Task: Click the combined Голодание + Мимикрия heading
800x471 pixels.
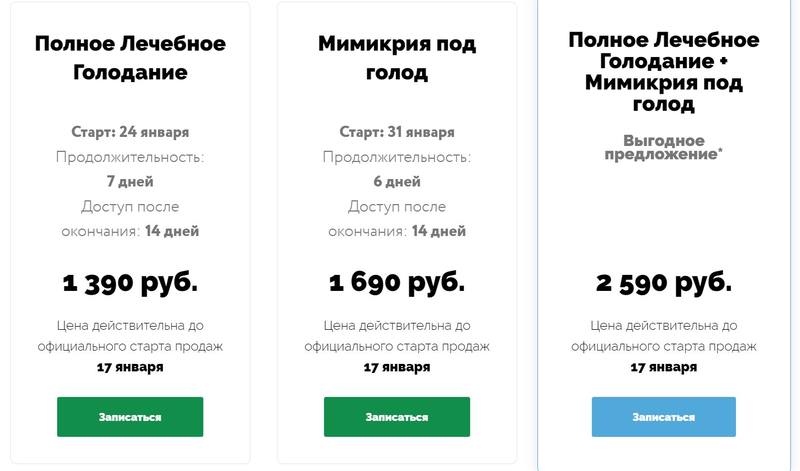Action: pyautogui.click(x=663, y=72)
